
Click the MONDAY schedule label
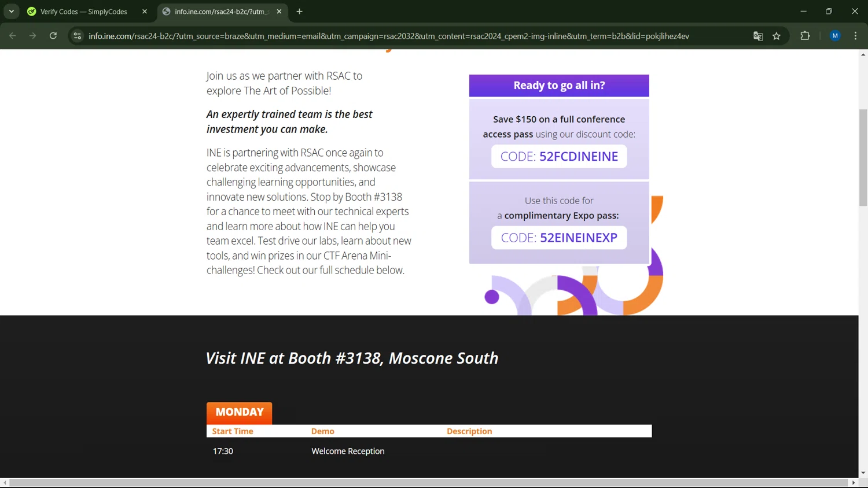(240, 412)
